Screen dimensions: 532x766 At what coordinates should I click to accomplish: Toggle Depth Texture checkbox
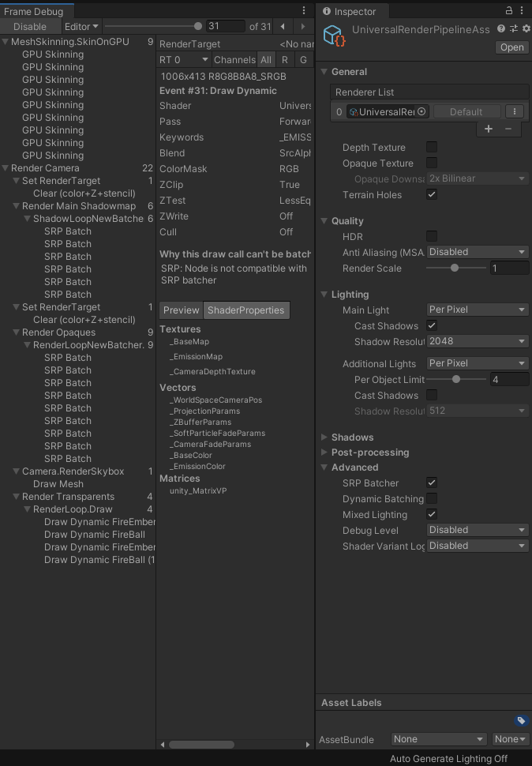point(432,147)
